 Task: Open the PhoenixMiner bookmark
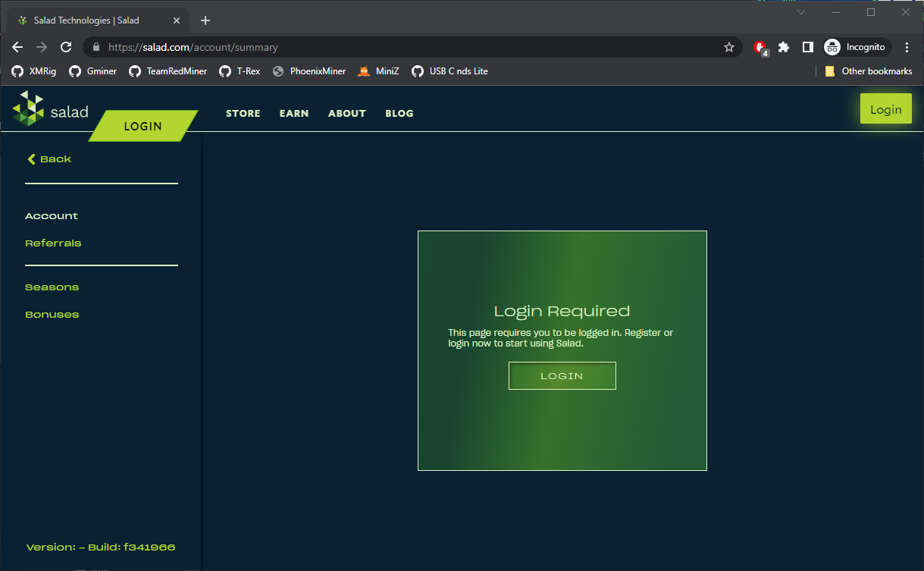point(309,71)
